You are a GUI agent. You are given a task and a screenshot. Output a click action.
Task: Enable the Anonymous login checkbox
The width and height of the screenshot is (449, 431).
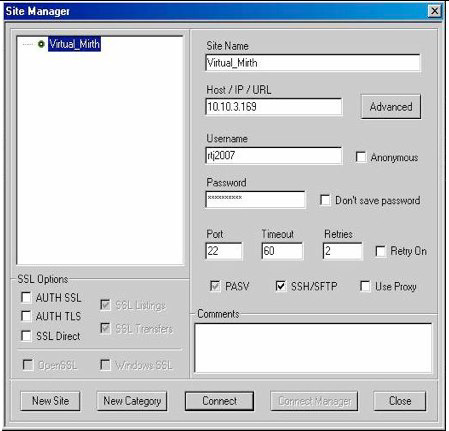click(361, 157)
